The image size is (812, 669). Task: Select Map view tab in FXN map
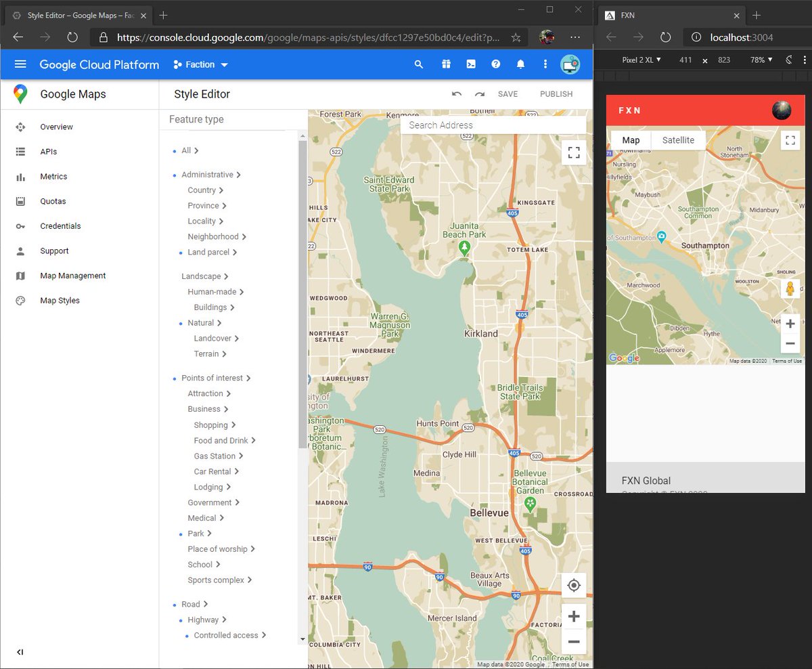(x=631, y=140)
